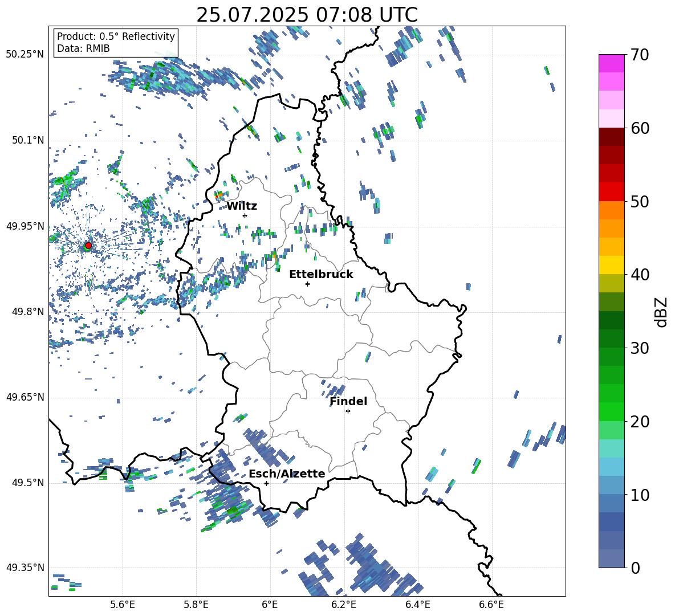This screenshot has height=616, width=675.
Task: Click the 6.4°E longitude label
Action: coord(417,605)
